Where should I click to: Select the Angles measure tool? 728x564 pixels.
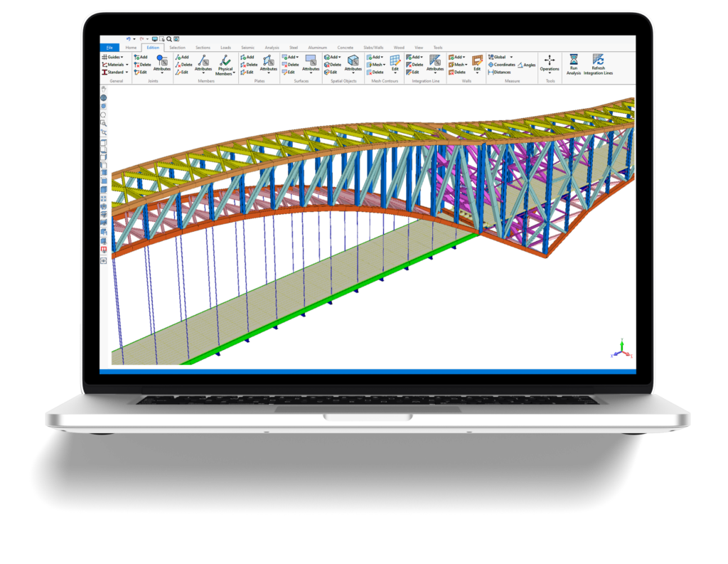coord(528,65)
